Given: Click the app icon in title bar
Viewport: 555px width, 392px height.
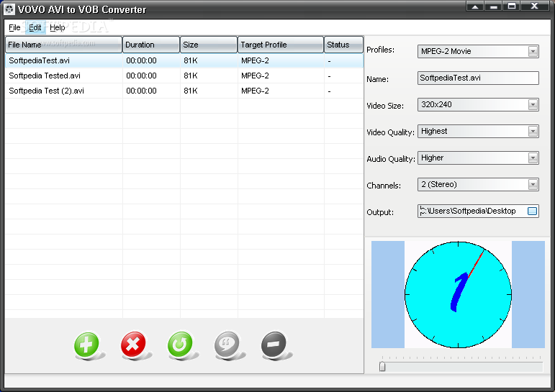Looking at the screenshot, I should click(9, 9).
